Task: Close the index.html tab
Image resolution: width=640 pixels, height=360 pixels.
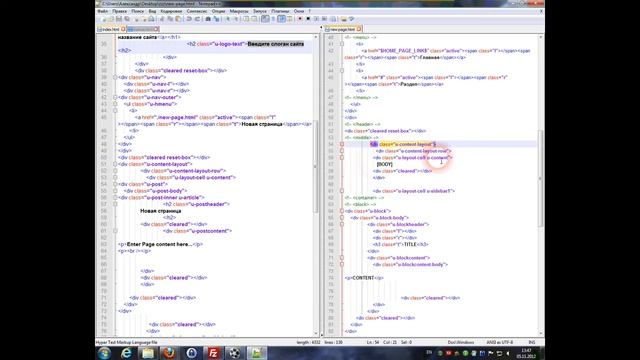Action: pos(123,29)
